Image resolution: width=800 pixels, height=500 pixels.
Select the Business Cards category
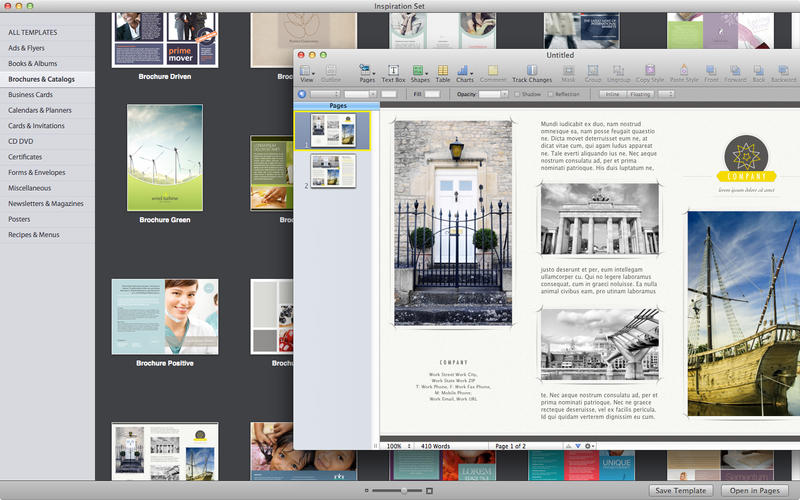pyautogui.click(x=30, y=94)
